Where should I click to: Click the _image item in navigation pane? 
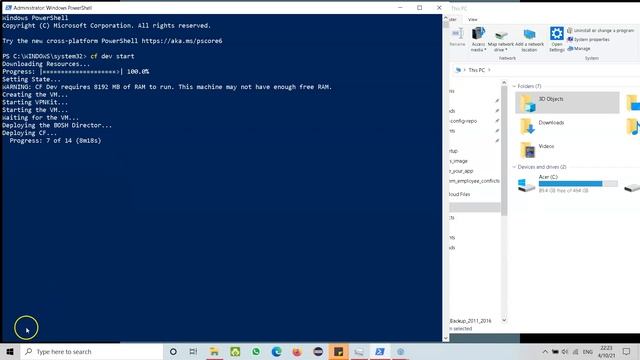[459, 161]
